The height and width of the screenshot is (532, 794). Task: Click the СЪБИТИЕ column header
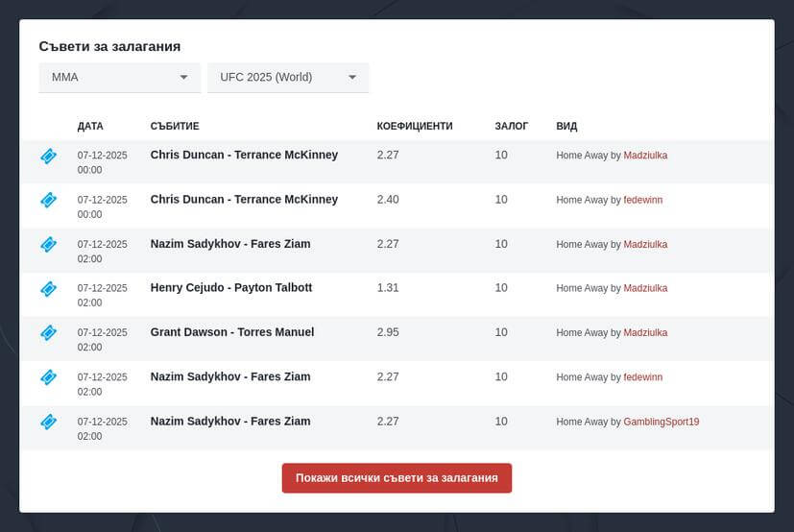coord(175,126)
